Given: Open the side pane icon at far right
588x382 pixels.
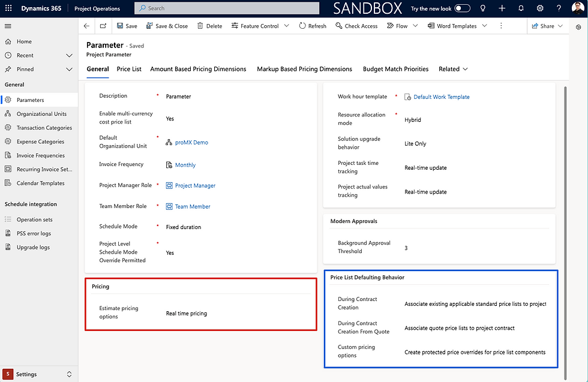Looking at the screenshot, I should click(578, 27).
